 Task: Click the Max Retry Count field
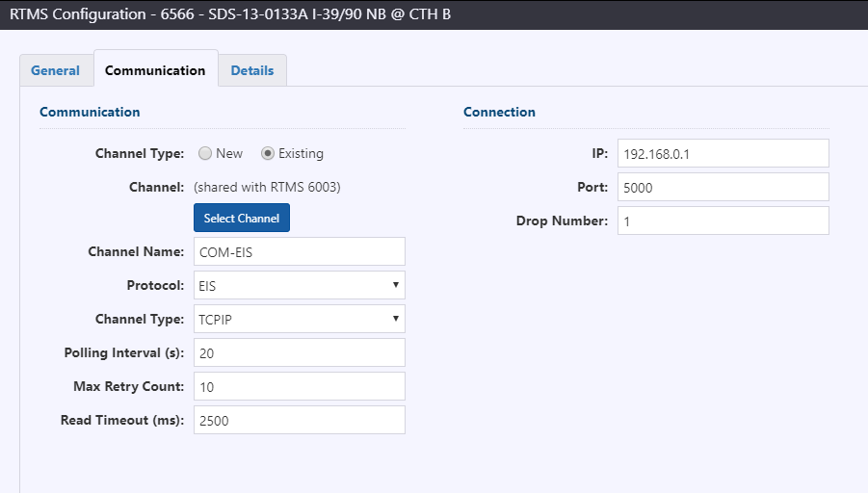click(x=300, y=387)
